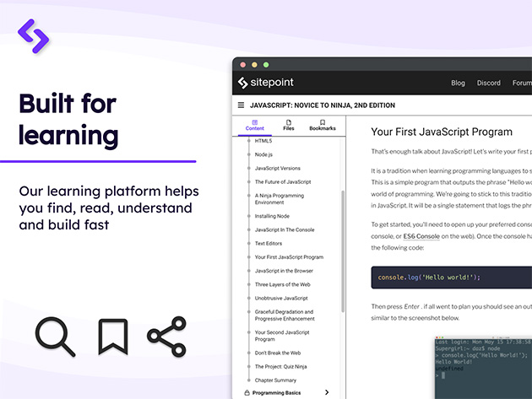Click the yellow minimize window button
532x399 pixels.
[x=254, y=65]
